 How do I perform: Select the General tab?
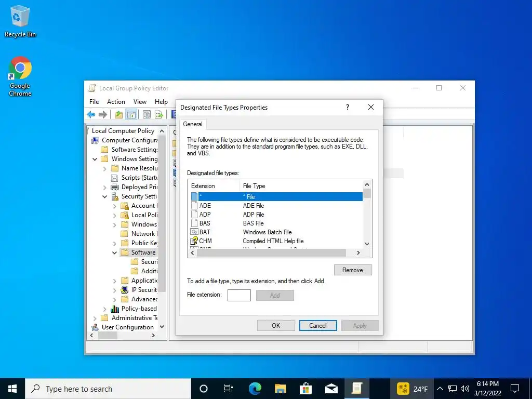[193, 124]
